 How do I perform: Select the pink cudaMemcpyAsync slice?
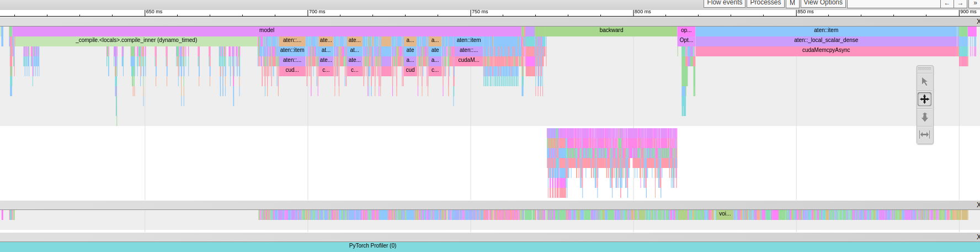(825, 50)
